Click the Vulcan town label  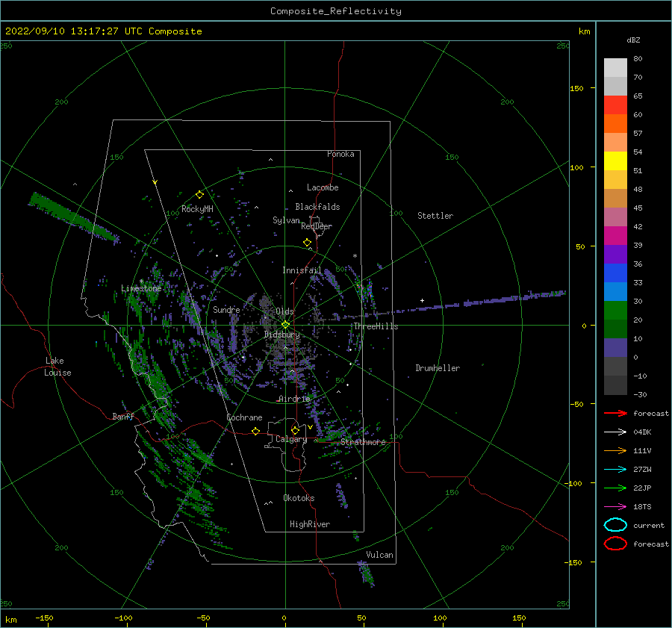click(379, 555)
